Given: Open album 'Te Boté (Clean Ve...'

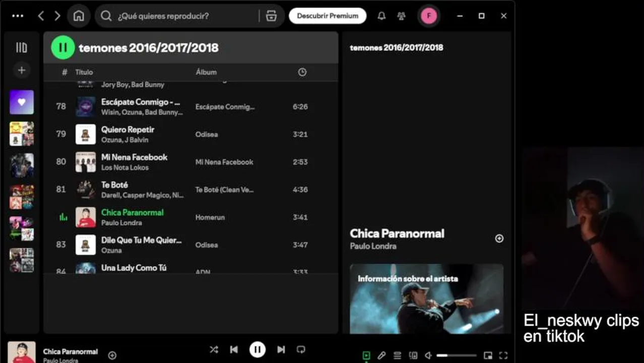Looking at the screenshot, I should point(225,190).
